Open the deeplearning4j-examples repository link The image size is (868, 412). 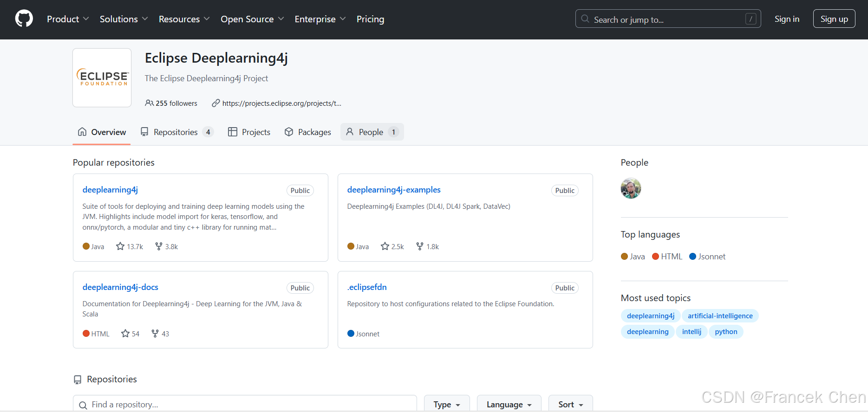393,190
